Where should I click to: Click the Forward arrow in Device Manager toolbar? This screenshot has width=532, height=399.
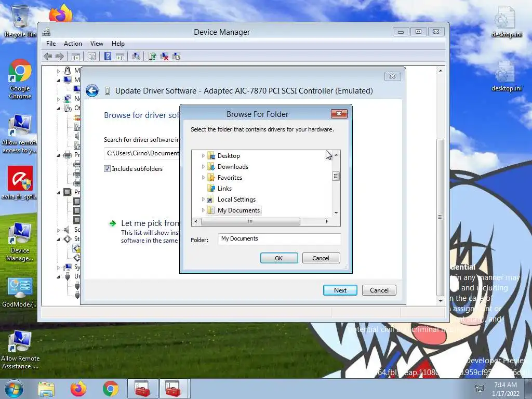[59, 56]
